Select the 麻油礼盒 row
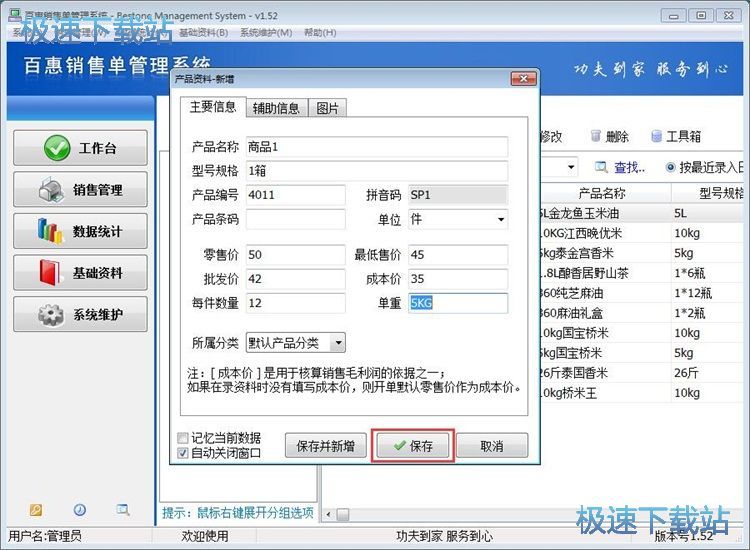 click(x=643, y=313)
